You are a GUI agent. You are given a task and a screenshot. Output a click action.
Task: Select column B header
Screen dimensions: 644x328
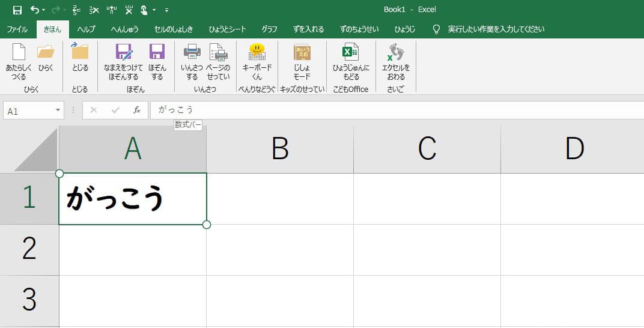(x=280, y=148)
